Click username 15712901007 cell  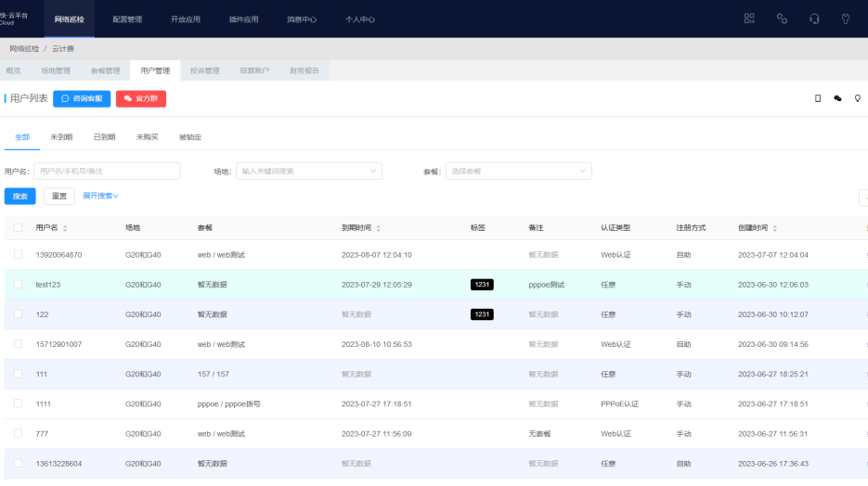click(x=58, y=344)
